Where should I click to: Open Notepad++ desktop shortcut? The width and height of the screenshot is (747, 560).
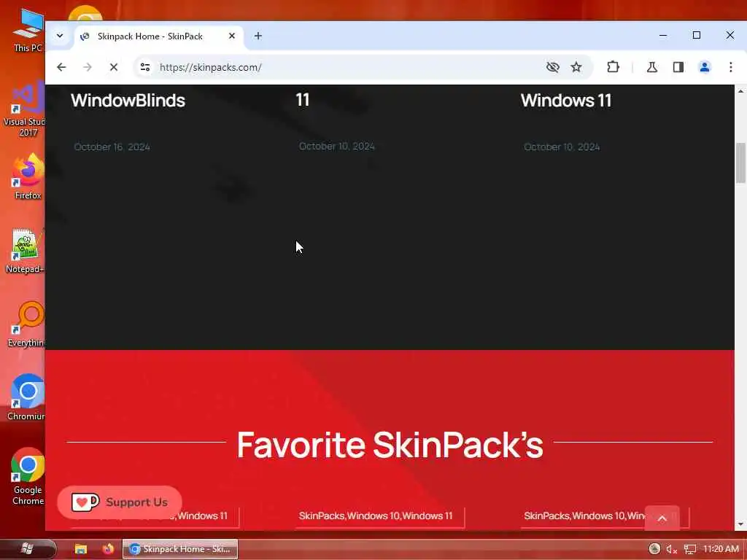tap(25, 251)
